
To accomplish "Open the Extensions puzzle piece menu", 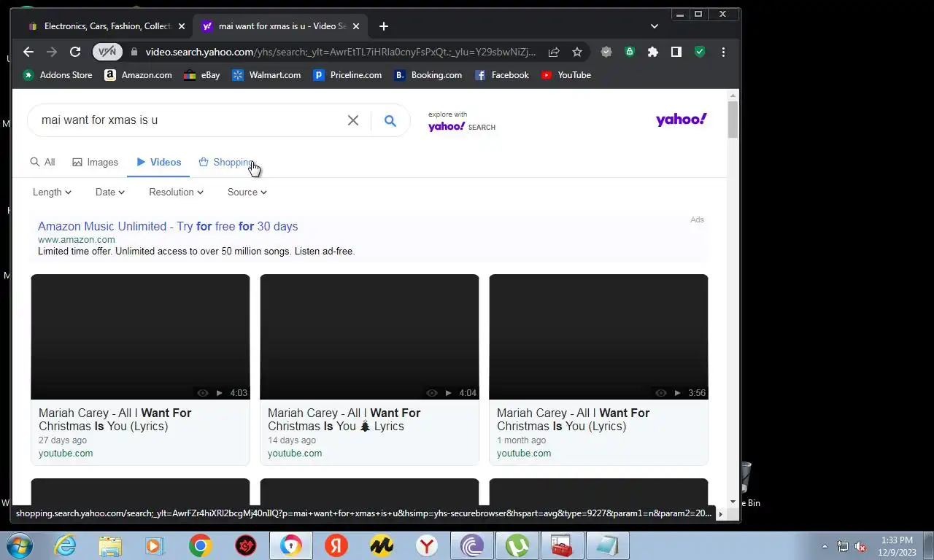I will pyautogui.click(x=653, y=52).
